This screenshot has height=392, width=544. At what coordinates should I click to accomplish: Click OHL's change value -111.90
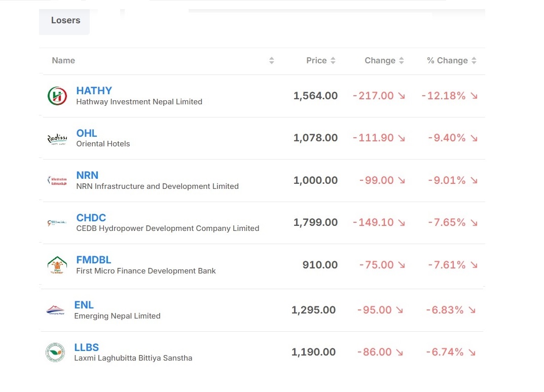373,138
